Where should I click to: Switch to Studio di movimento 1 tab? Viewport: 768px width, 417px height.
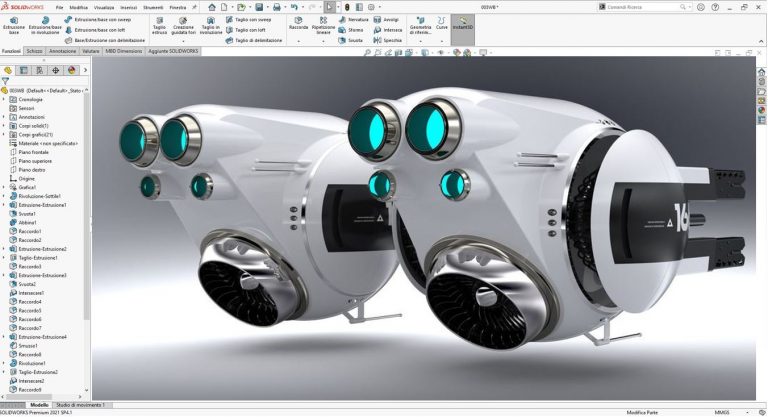point(80,405)
